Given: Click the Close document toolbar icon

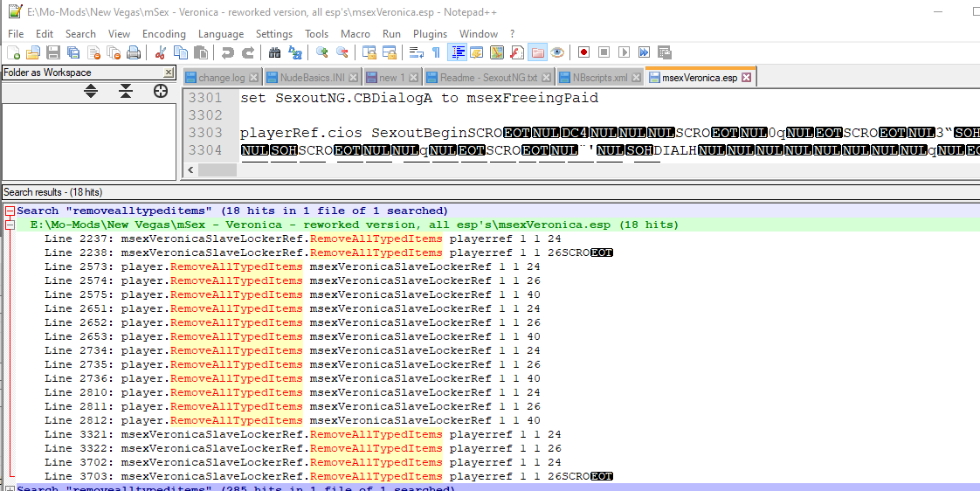Looking at the screenshot, I should tap(93, 52).
